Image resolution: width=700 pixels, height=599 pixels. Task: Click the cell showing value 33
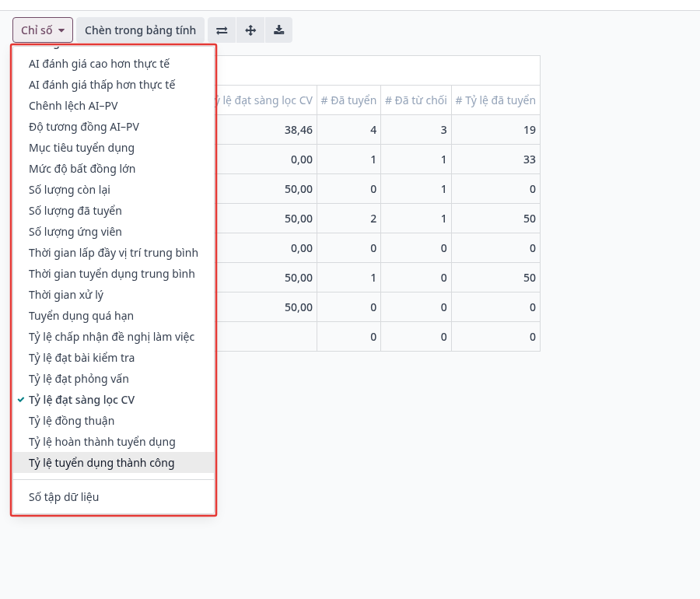495,159
